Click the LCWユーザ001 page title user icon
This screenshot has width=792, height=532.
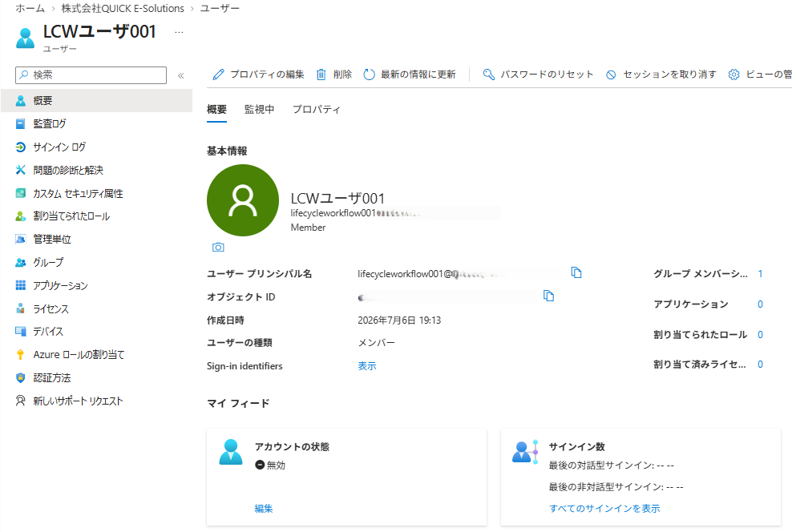[26, 38]
